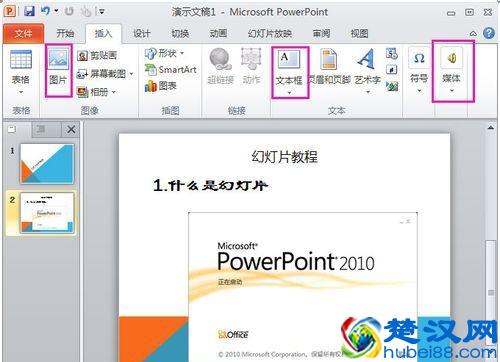This screenshot has width=500, height=362.
Task: Click the PowerPoint application icon
Action: (x=10, y=12)
